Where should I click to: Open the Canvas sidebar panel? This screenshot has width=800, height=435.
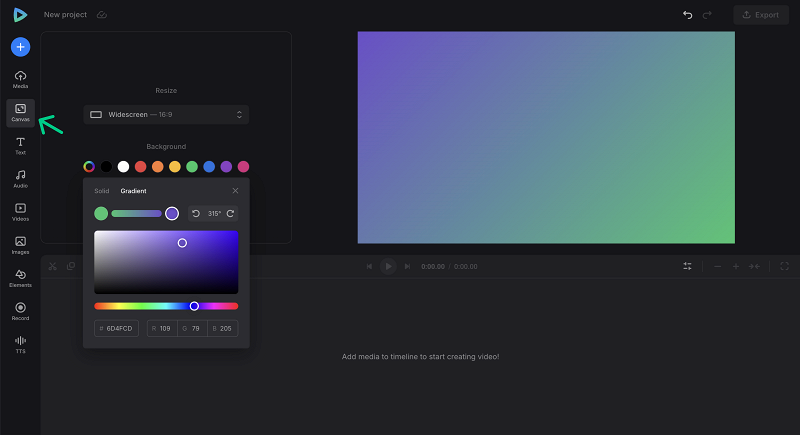click(20, 112)
